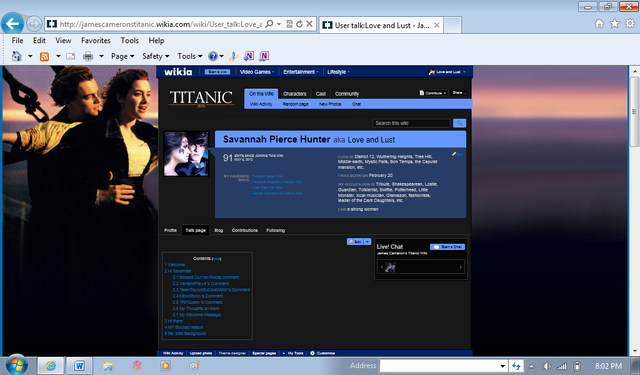This screenshot has height=375, width=640.
Task: Click the search magnifier in address bar
Action: (269, 24)
